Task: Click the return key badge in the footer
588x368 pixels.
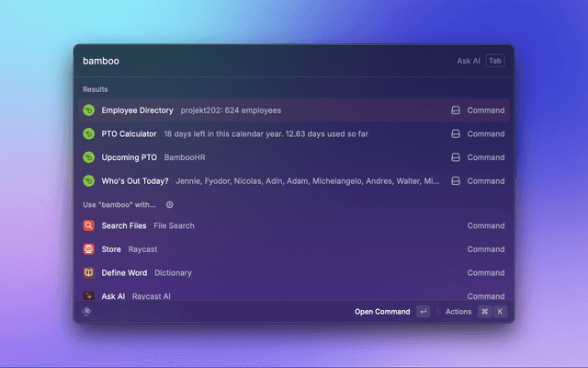Action: point(423,312)
